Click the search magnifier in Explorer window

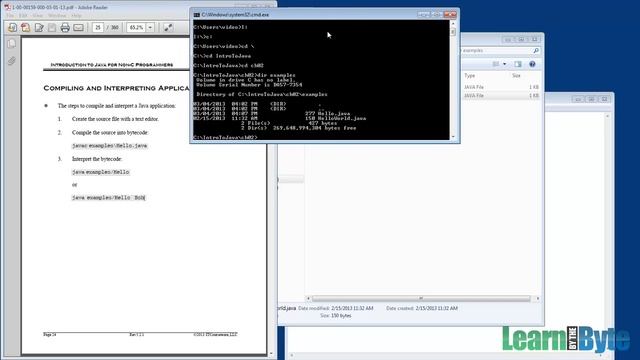coord(536,51)
